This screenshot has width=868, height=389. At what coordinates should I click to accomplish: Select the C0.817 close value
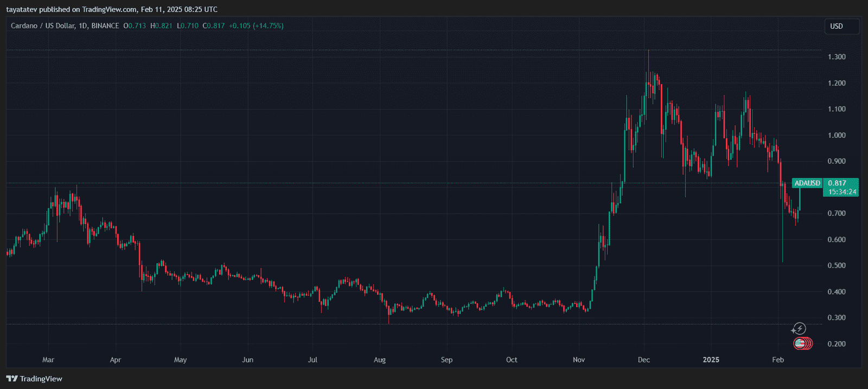coord(214,25)
